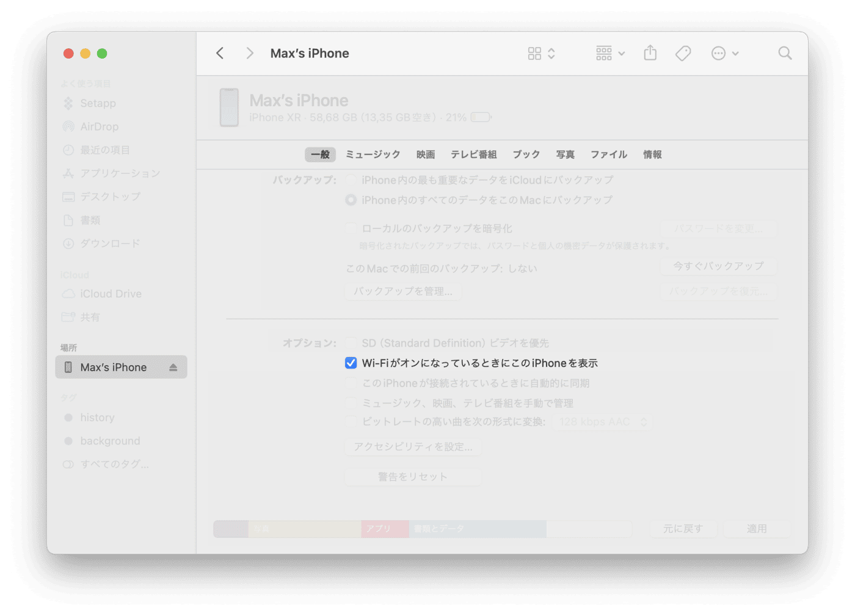This screenshot has height=616, width=855.
Task: Select Max's iPhone in the sidebar
Action: coord(121,367)
